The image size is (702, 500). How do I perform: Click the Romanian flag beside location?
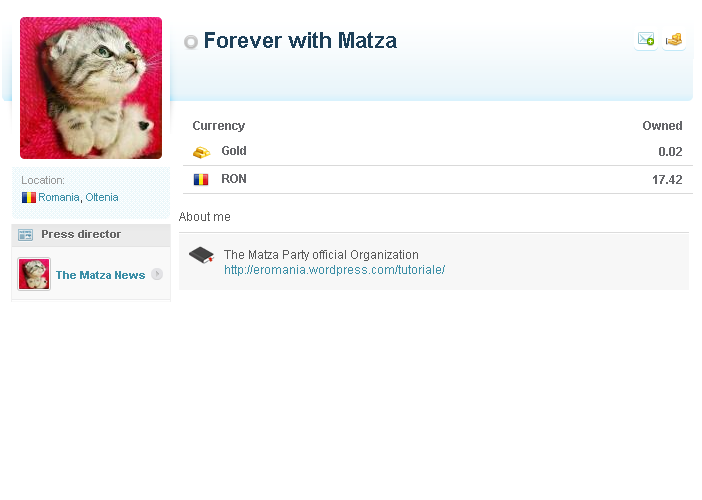pyautogui.click(x=29, y=197)
